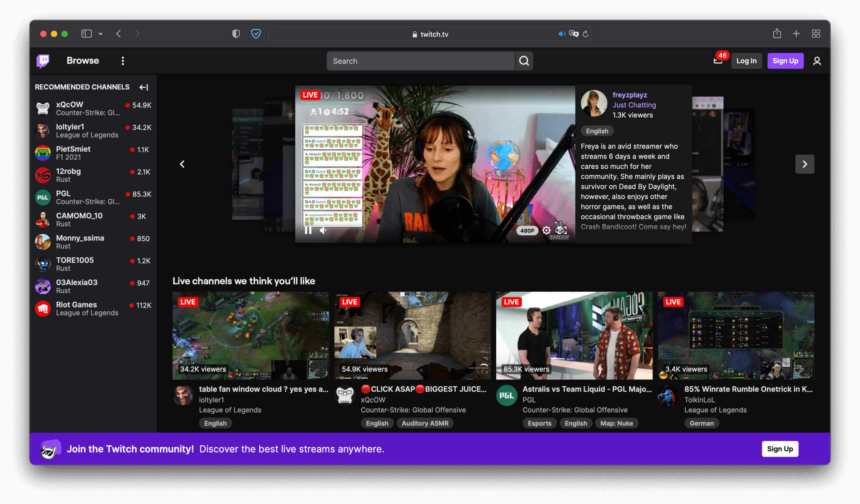Open the Just Chatting category link
Viewport: 860px width, 504px height.
coord(634,105)
